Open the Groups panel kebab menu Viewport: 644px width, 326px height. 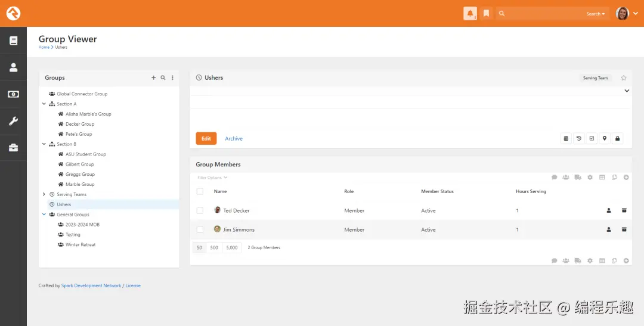[172, 77]
